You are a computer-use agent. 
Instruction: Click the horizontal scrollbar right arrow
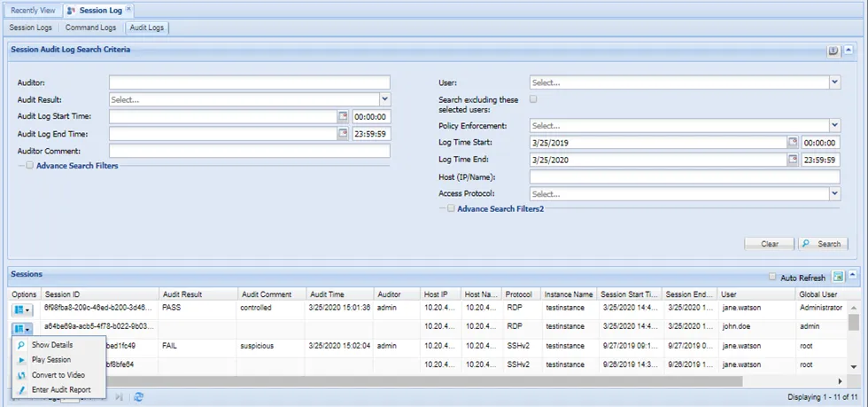tap(840, 381)
